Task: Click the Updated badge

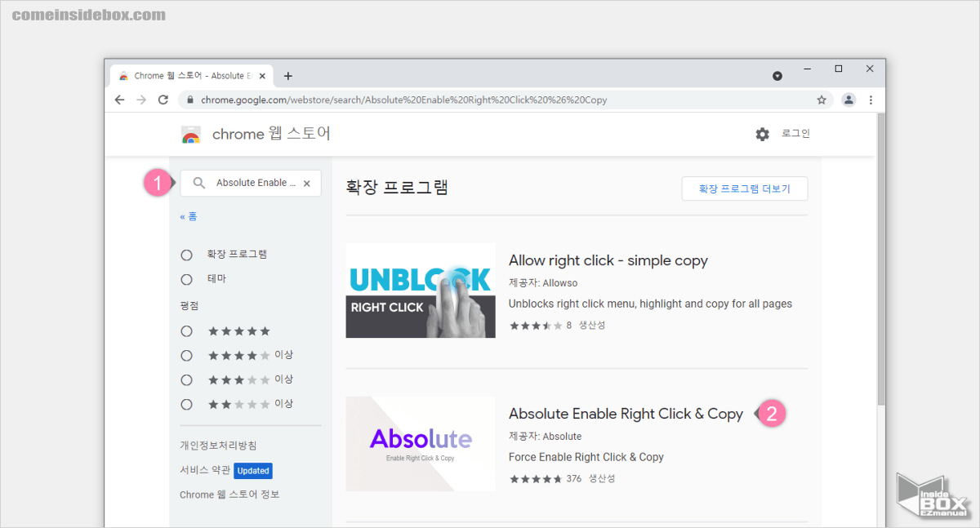Action: click(253, 471)
